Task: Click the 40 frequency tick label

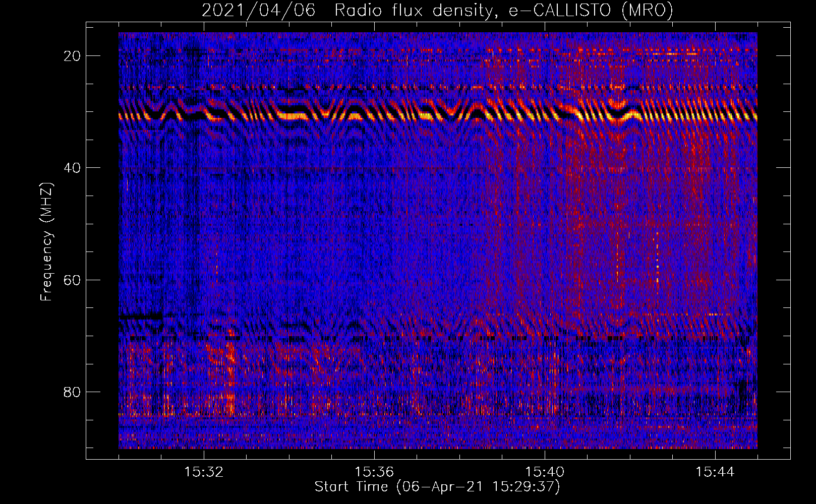Action: click(x=72, y=168)
